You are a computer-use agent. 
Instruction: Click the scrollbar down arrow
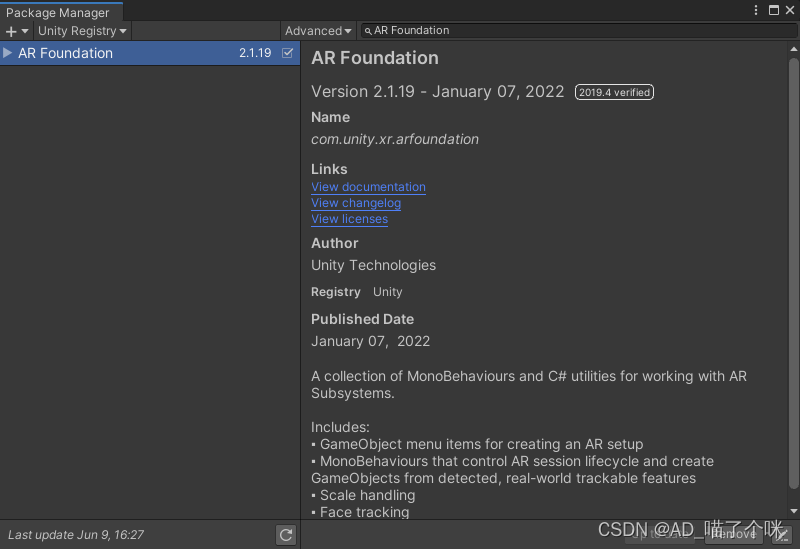click(793, 511)
